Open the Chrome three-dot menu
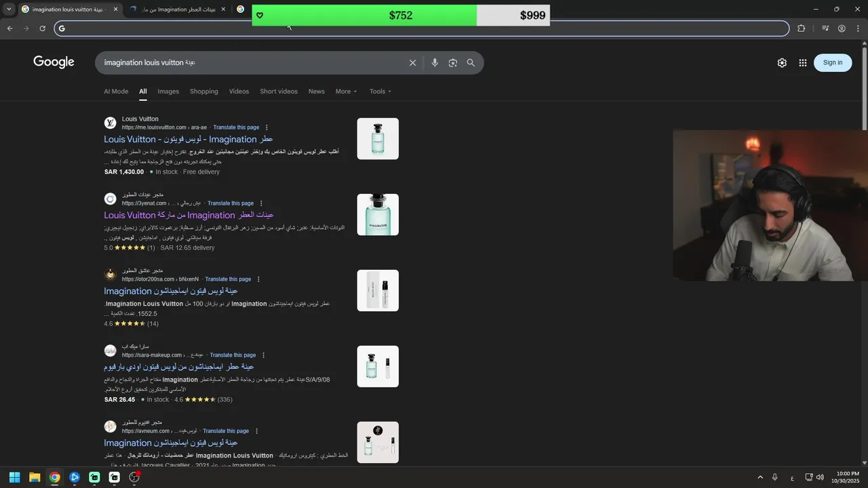Screen dimensions: 868x488 click(x=859, y=28)
